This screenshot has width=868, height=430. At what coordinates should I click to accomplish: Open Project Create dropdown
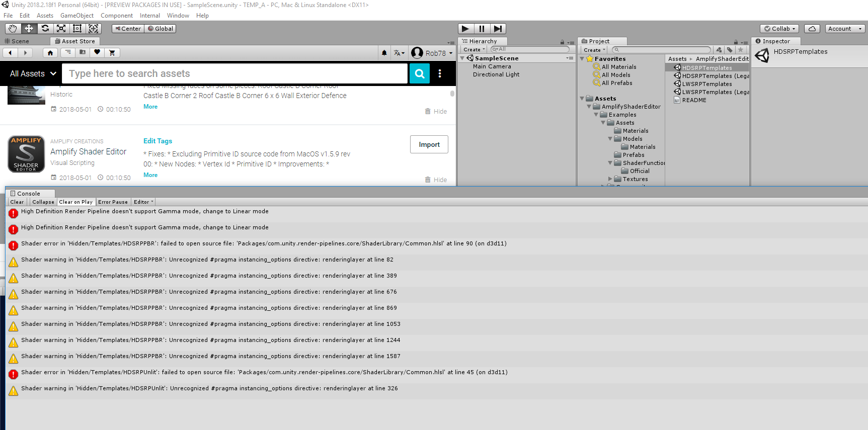click(x=594, y=50)
